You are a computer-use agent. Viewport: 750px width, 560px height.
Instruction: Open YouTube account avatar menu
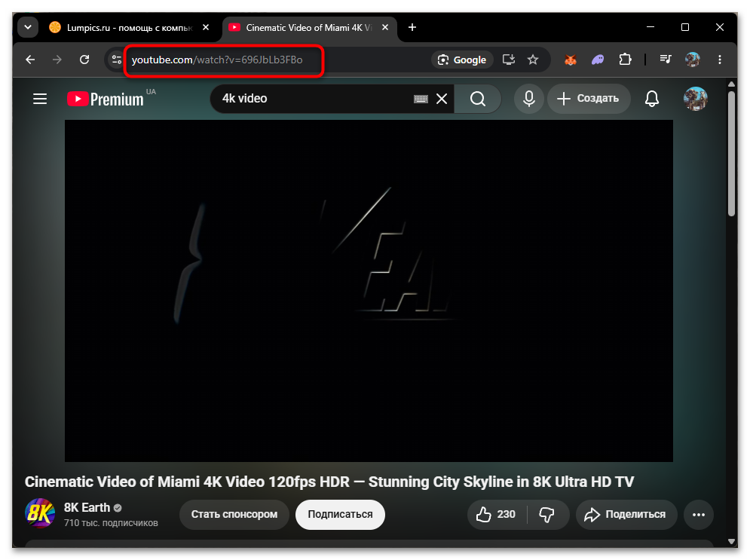[696, 99]
